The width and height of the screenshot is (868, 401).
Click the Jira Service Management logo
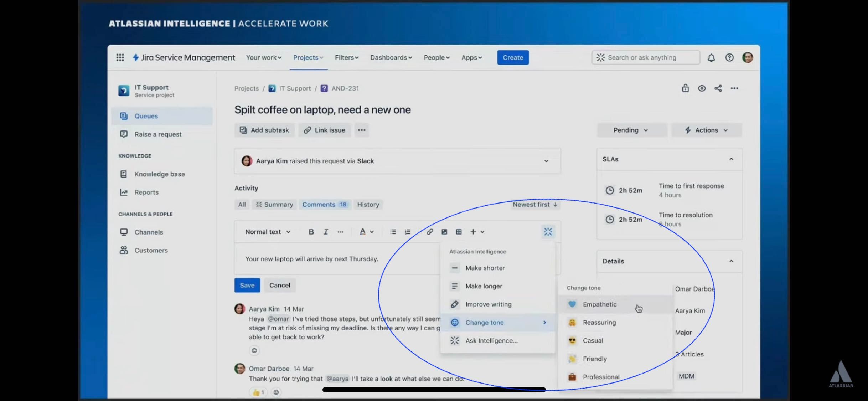(184, 57)
